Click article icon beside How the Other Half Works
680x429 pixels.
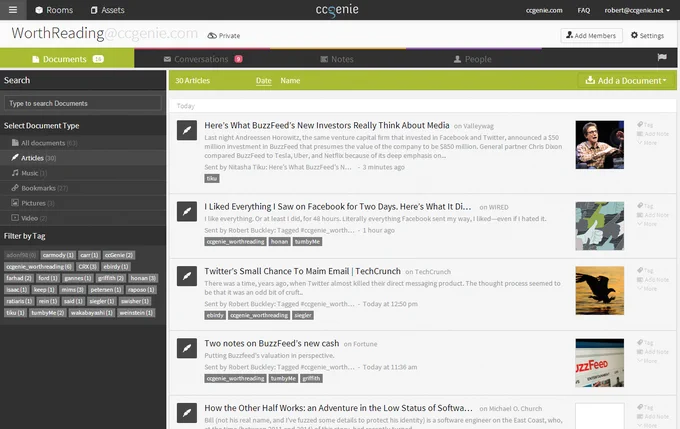tap(187, 413)
